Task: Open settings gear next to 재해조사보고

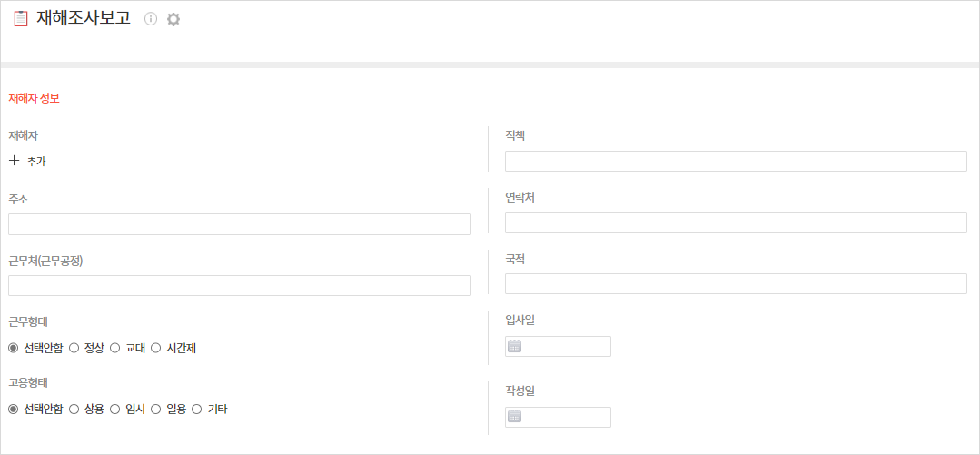Action: pyautogui.click(x=173, y=19)
